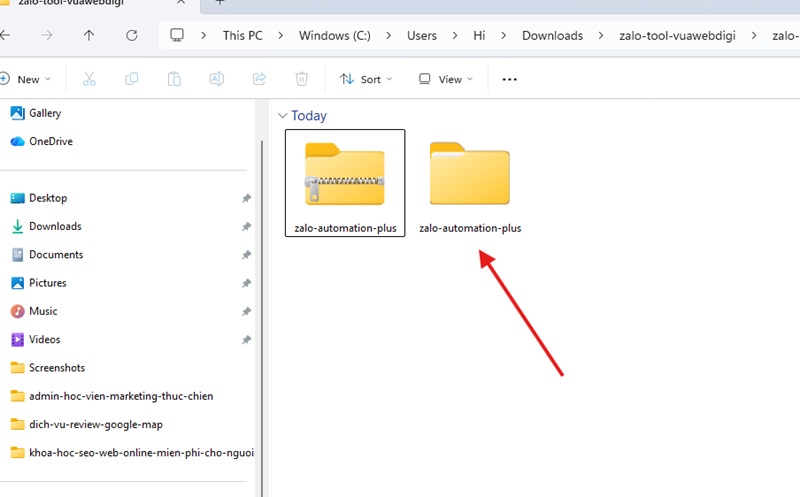Click the Rename toolbar icon

(x=216, y=79)
